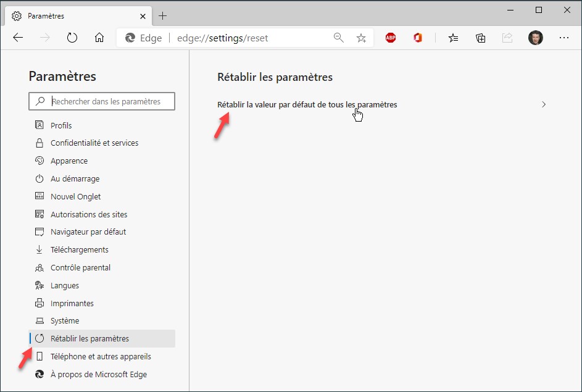The width and height of the screenshot is (582, 392).
Task: Open a new tab with plus button
Action: click(x=162, y=16)
